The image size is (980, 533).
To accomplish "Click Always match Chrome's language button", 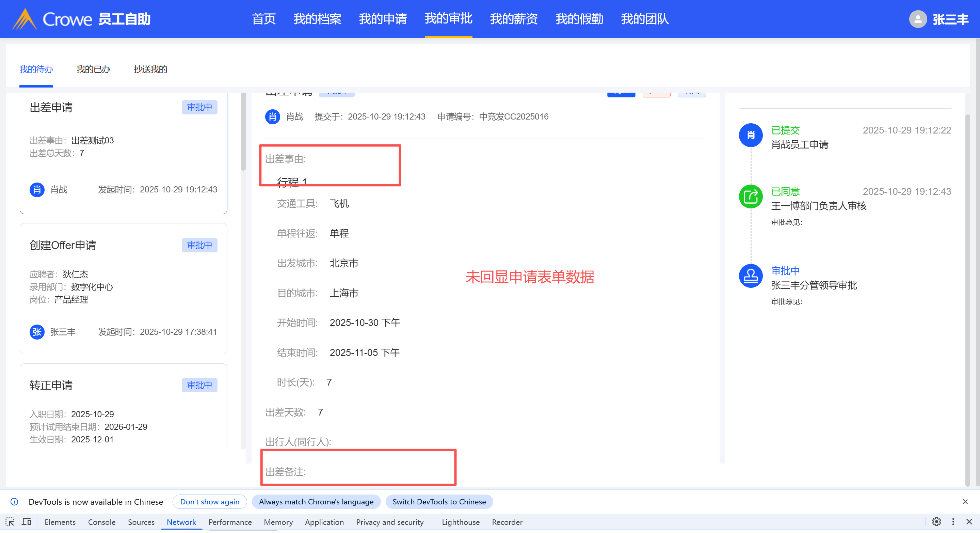I will [x=316, y=501].
